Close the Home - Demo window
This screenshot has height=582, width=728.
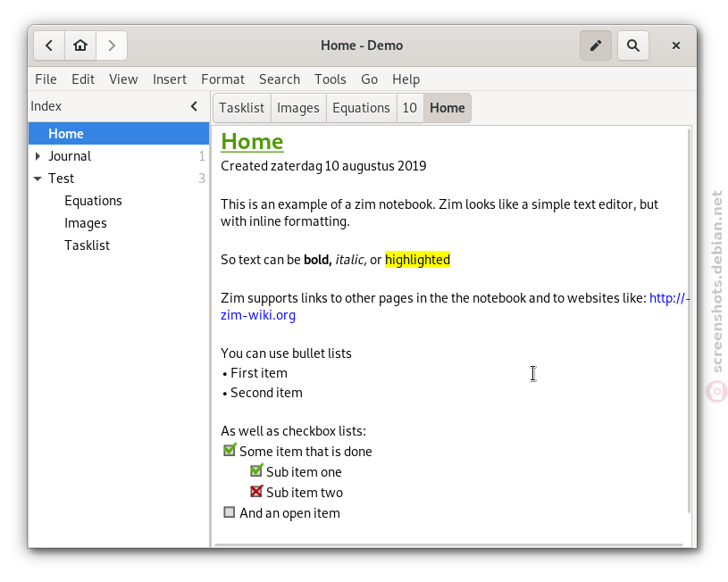[x=676, y=46]
